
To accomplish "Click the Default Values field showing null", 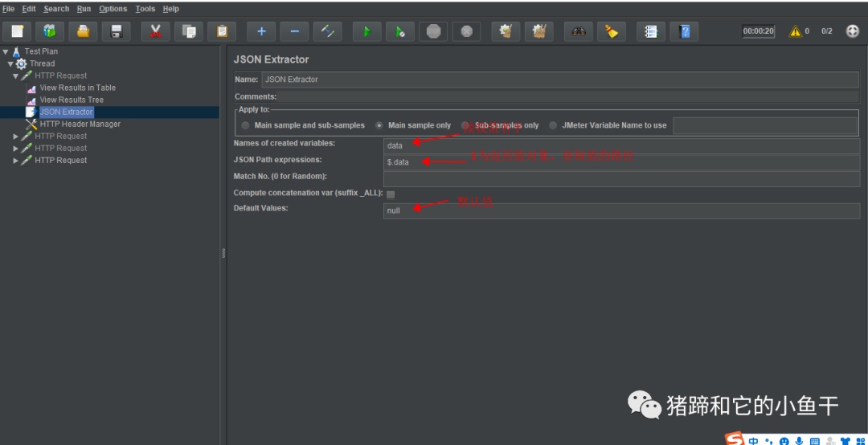I will [621, 211].
